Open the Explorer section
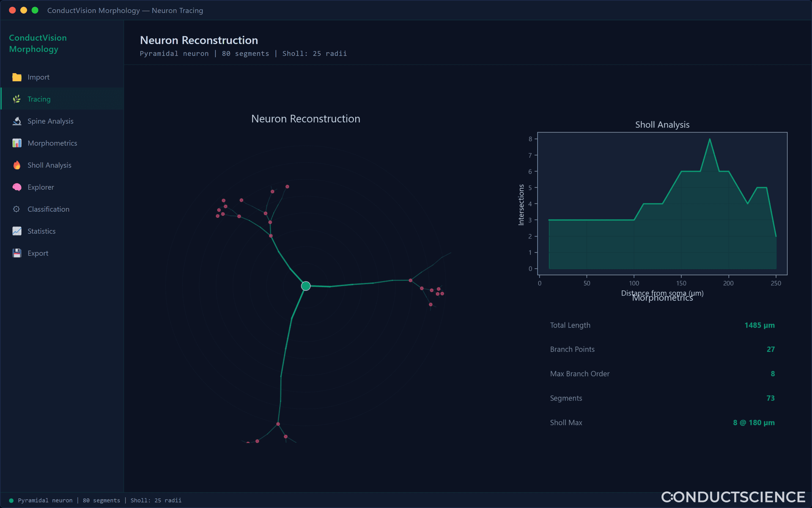This screenshot has height=508, width=812. tap(62, 187)
